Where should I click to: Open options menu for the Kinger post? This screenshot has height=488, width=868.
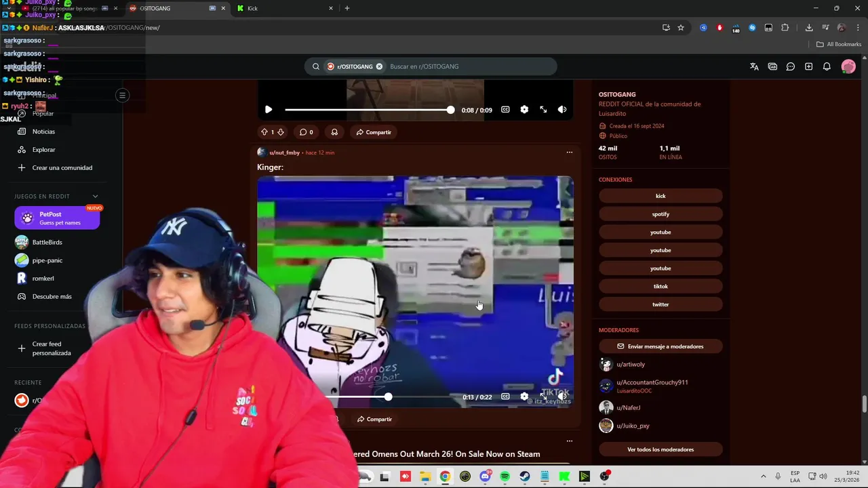point(569,152)
